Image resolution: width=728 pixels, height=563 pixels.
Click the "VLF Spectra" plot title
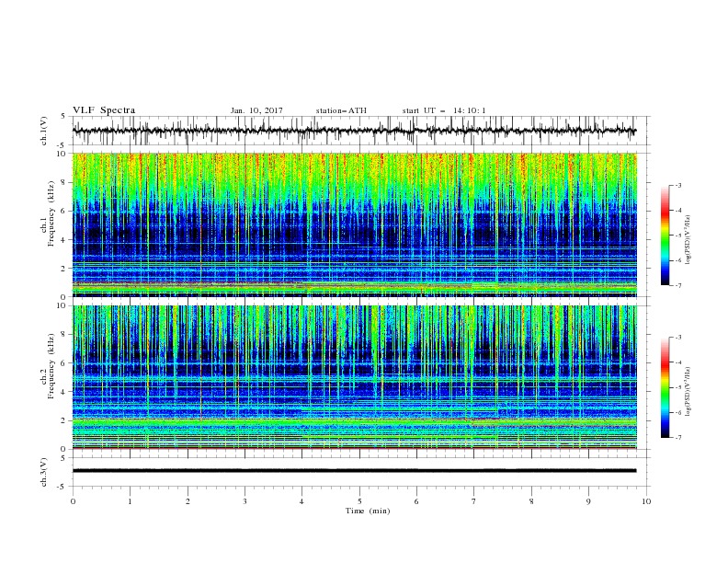click(104, 110)
